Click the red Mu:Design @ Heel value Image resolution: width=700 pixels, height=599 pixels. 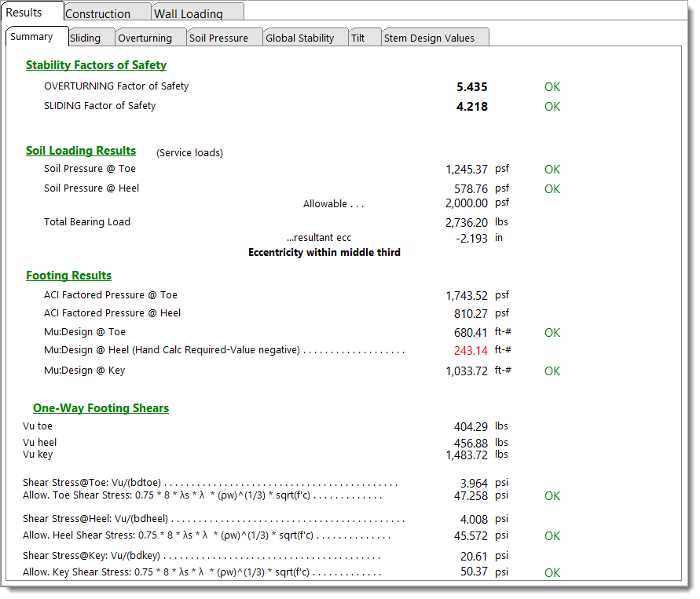471,350
